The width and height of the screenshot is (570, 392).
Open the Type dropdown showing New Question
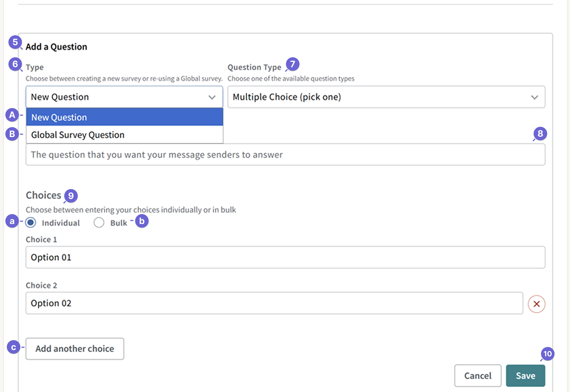coord(124,97)
